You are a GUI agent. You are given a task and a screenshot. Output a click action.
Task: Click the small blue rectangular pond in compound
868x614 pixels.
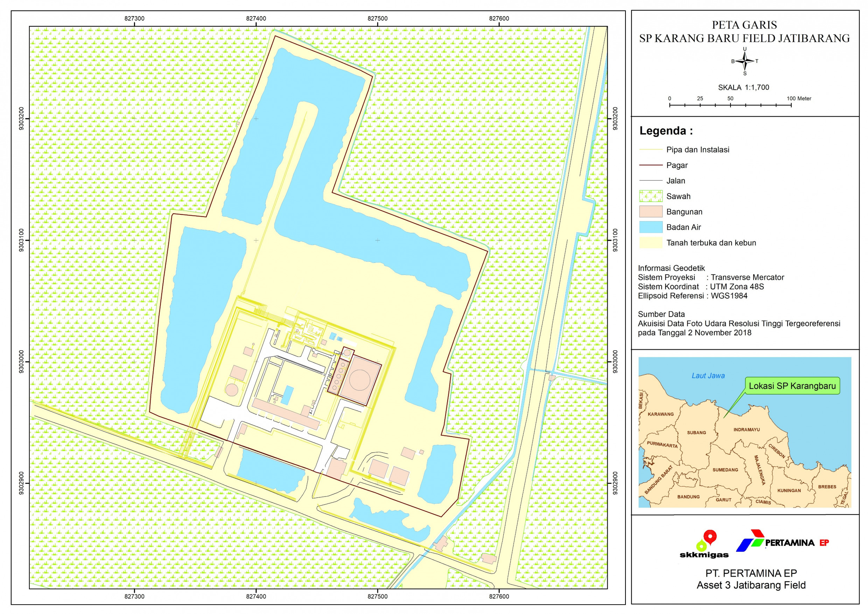288,395
